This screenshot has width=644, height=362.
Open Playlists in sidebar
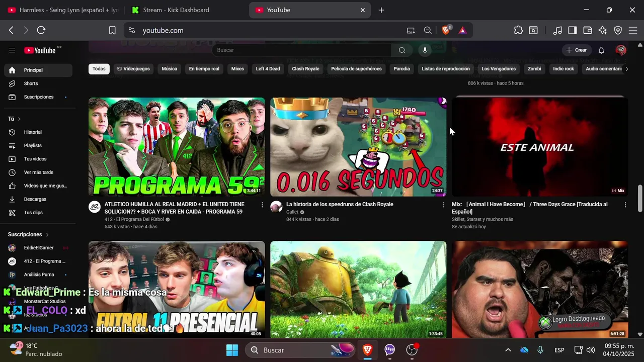[x=38, y=145]
